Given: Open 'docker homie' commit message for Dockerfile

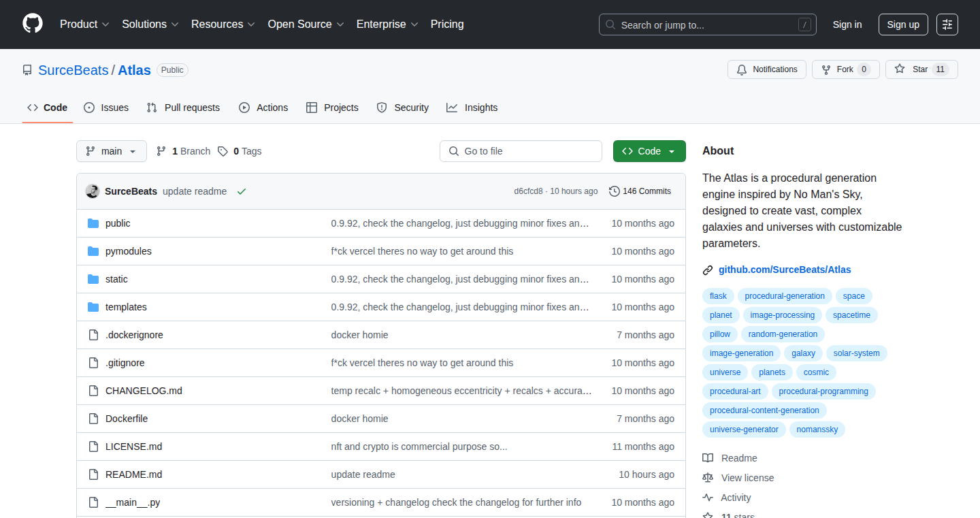Looking at the screenshot, I should point(360,419).
